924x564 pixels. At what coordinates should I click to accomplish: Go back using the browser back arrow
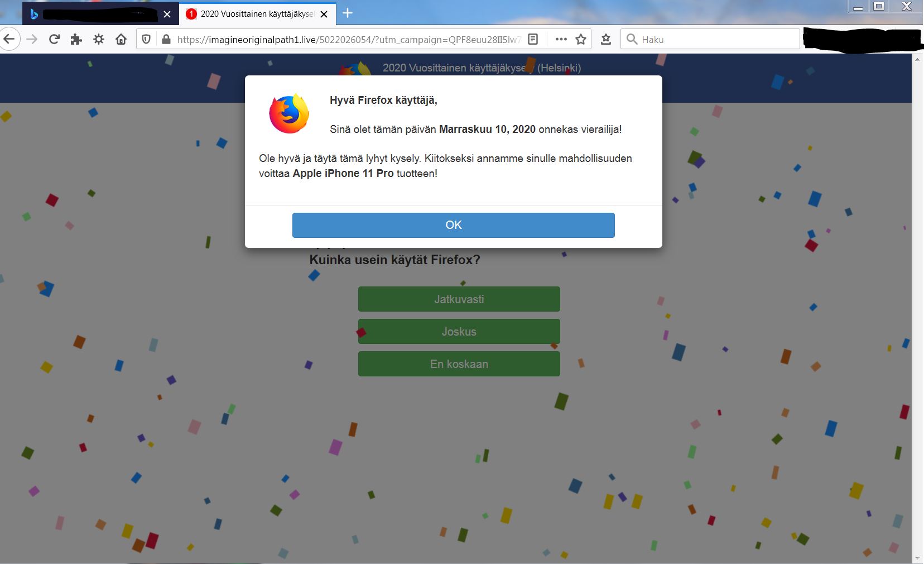pyautogui.click(x=9, y=39)
